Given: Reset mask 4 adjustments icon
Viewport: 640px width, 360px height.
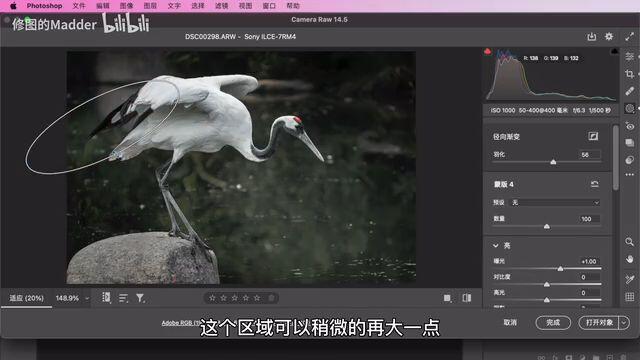Looking at the screenshot, I should [594, 184].
